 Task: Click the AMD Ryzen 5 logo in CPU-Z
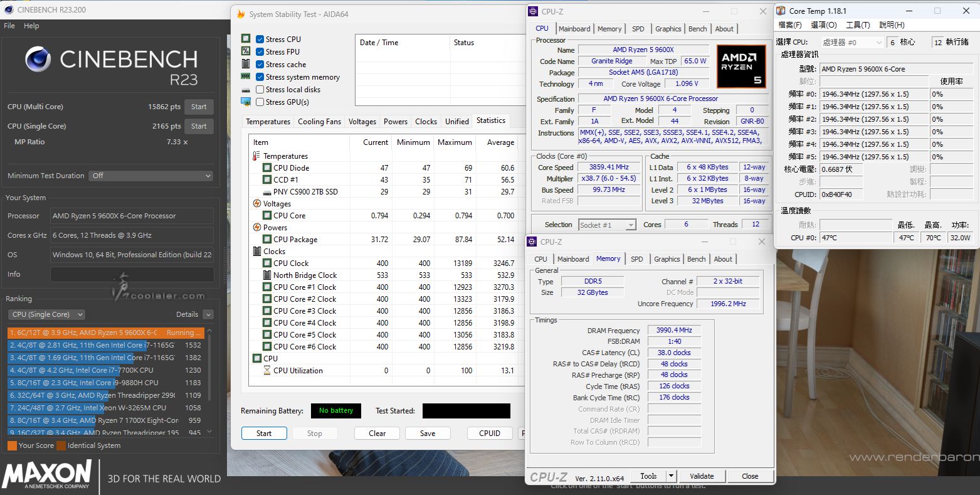[740, 66]
